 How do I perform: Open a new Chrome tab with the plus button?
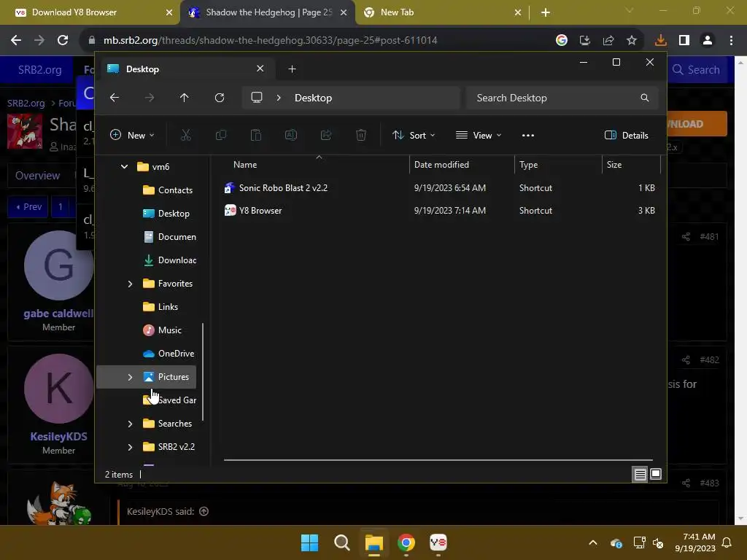pyautogui.click(x=546, y=12)
